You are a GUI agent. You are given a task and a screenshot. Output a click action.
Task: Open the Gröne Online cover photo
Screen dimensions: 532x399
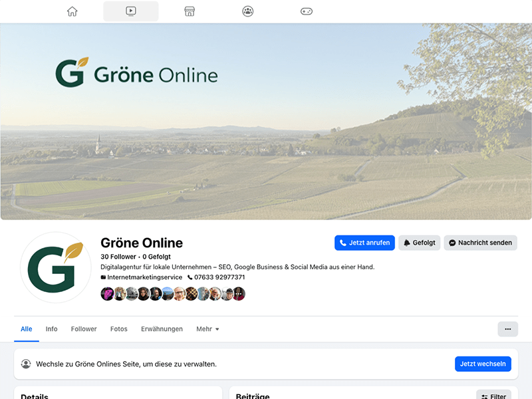click(x=266, y=122)
